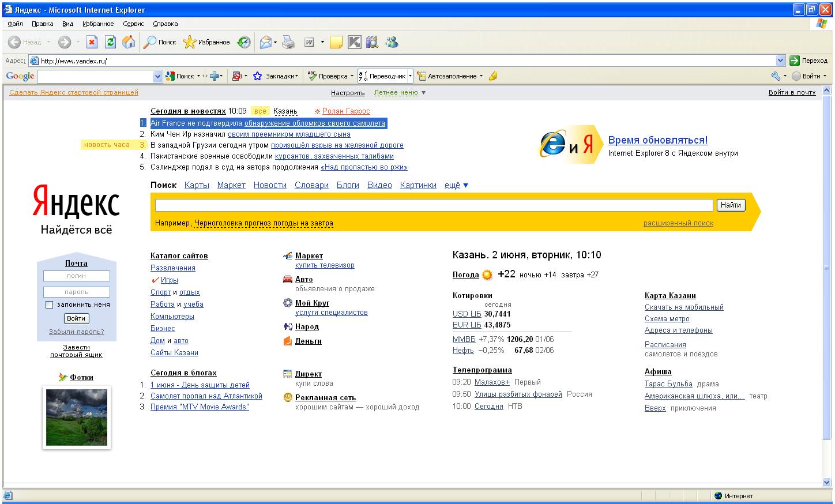Click the Research books toolbar icon
The height and width of the screenshot is (504, 835).
[x=372, y=42]
